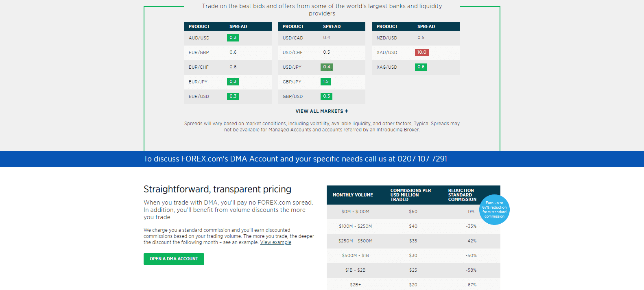
Task: Select the USD/CAD product label
Action: tap(293, 38)
